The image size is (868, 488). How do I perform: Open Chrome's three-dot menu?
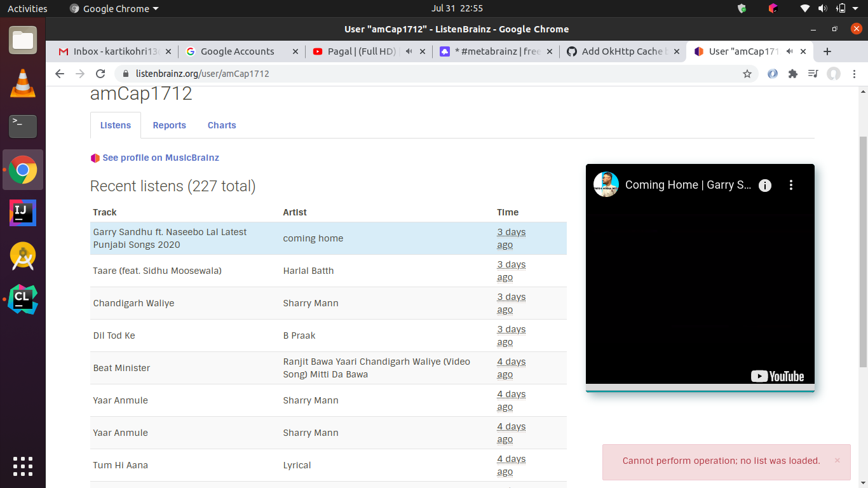point(854,74)
